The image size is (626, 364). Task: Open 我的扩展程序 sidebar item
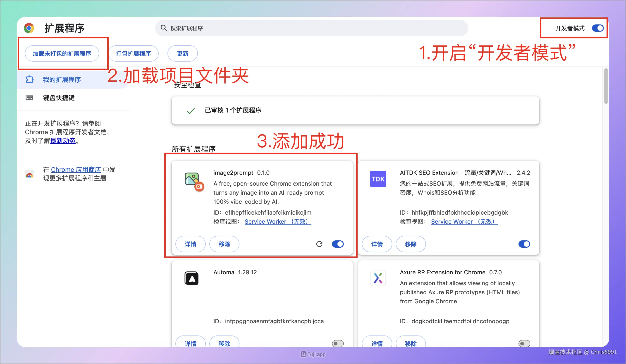coord(62,80)
